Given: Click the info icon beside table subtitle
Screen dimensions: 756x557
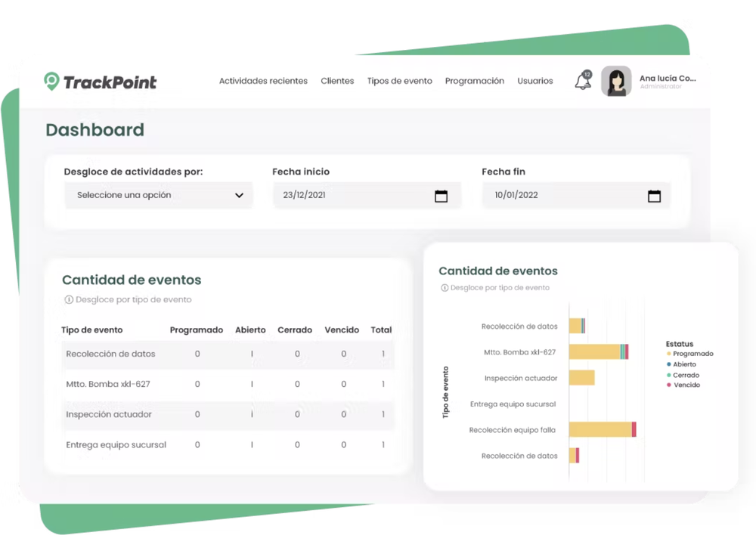Looking at the screenshot, I should click(69, 300).
